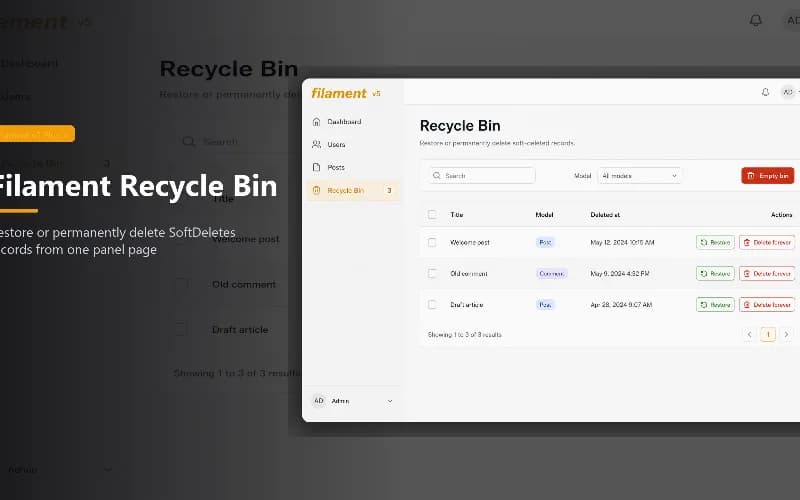The height and width of the screenshot is (500, 800).
Task: Check the Draft article row checkbox
Action: click(x=432, y=305)
